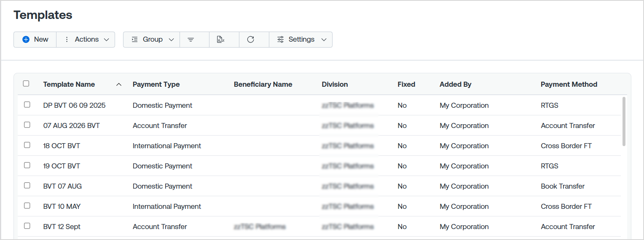This screenshot has height=240, width=644.
Task: Open the Settings dropdown
Action: click(x=301, y=40)
